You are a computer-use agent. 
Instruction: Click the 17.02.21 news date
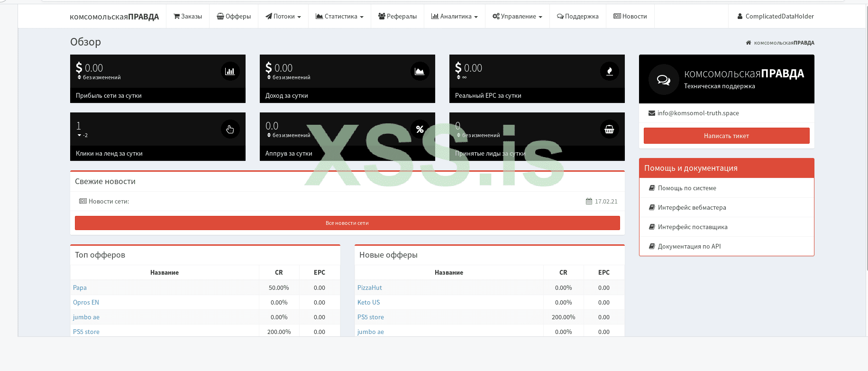[606, 201]
